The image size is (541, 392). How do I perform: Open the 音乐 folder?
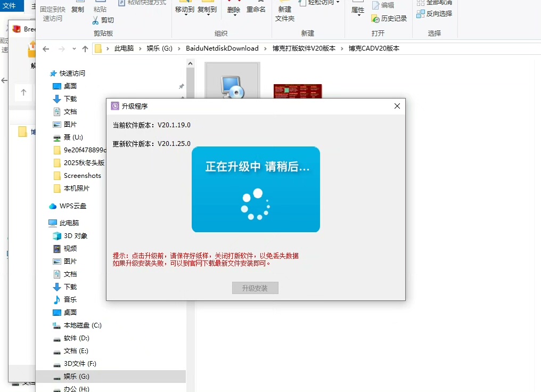coord(70,299)
